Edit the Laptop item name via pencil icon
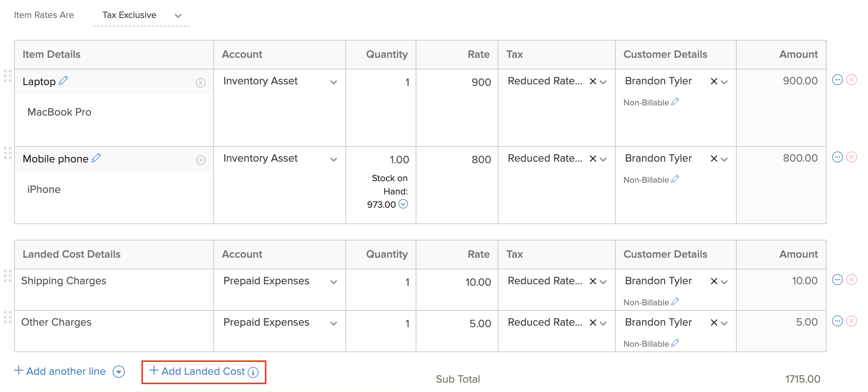This screenshot has width=868, height=392. (63, 81)
